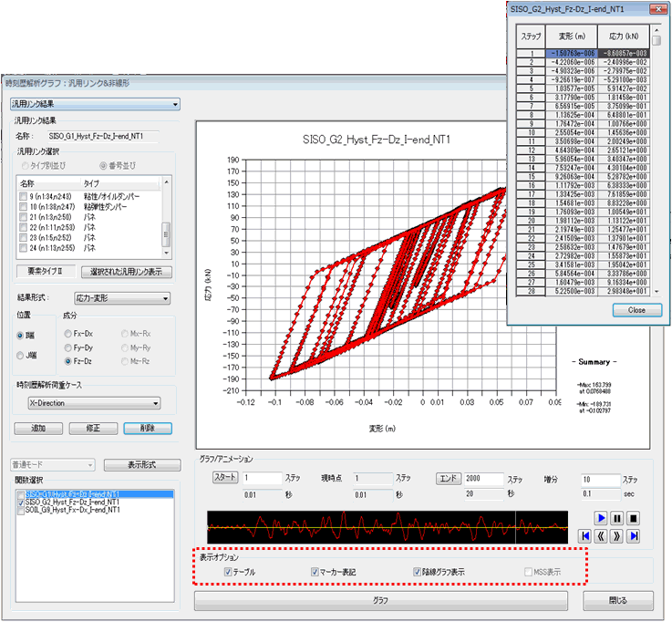Check link 22 (n1:11,n2:53) checkbox
This screenshot has height=622, width=672.
pyautogui.click(x=23, y=227)
